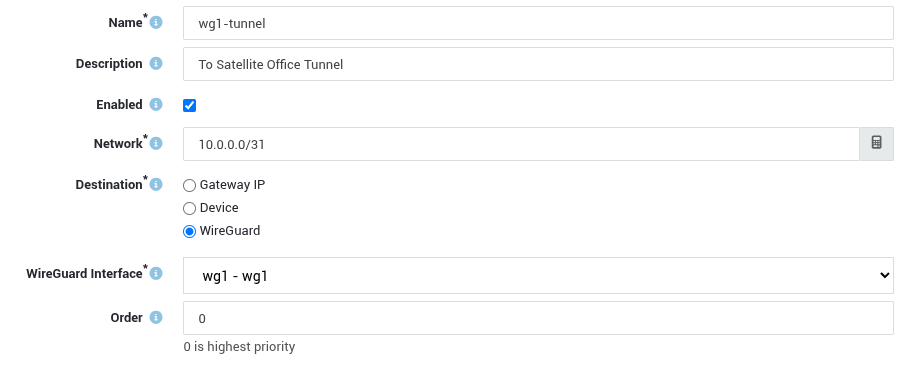This screenshot has width=916, height=373.
Task: Click the Order input field
Action: click(538, 318)
